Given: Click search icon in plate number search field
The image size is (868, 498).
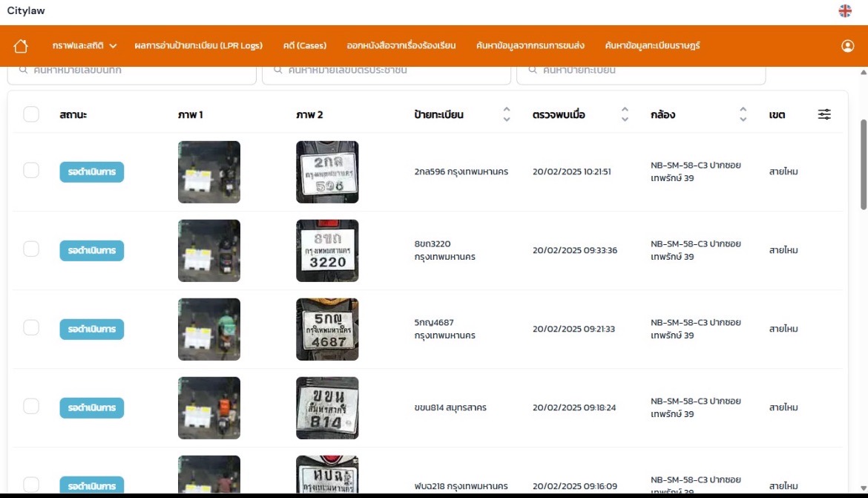Looking at the screenshot, I should pos(533,70).
